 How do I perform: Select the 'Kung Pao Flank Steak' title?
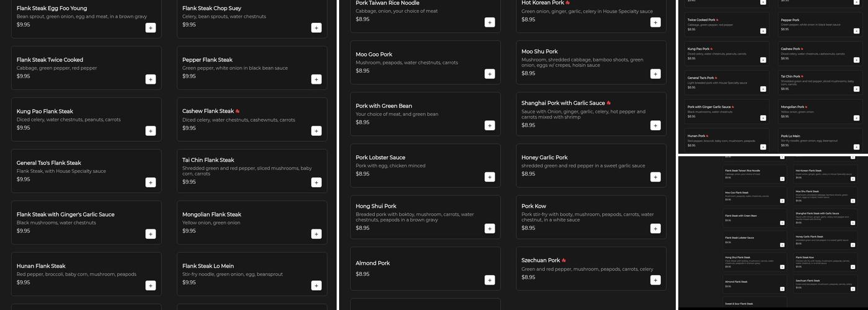point(45,111)
